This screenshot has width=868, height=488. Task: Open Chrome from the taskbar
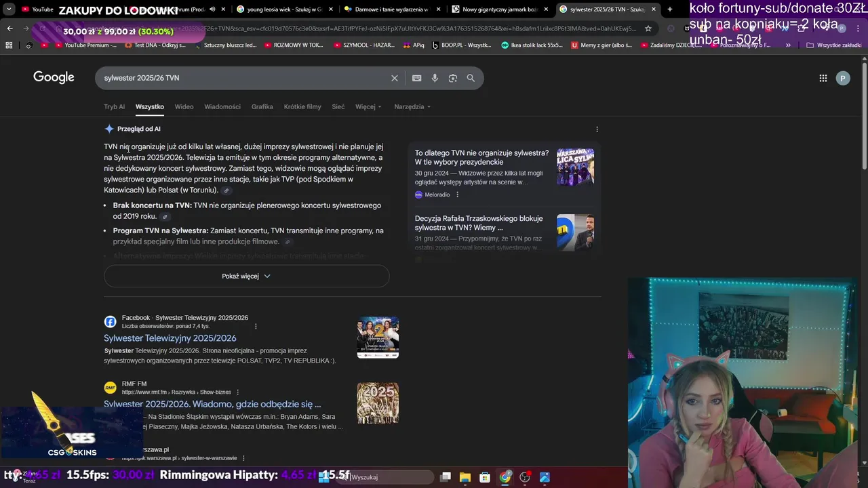[x=505, y=477]
